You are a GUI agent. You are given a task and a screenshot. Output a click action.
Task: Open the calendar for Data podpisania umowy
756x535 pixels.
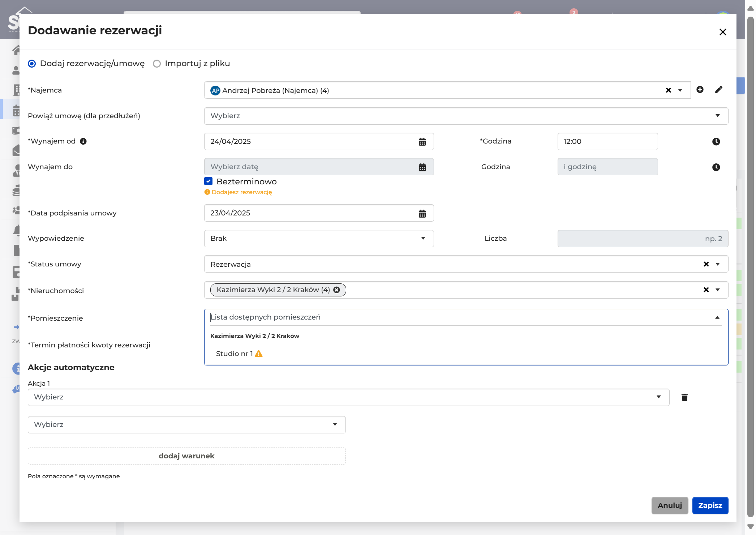[422, 213]
